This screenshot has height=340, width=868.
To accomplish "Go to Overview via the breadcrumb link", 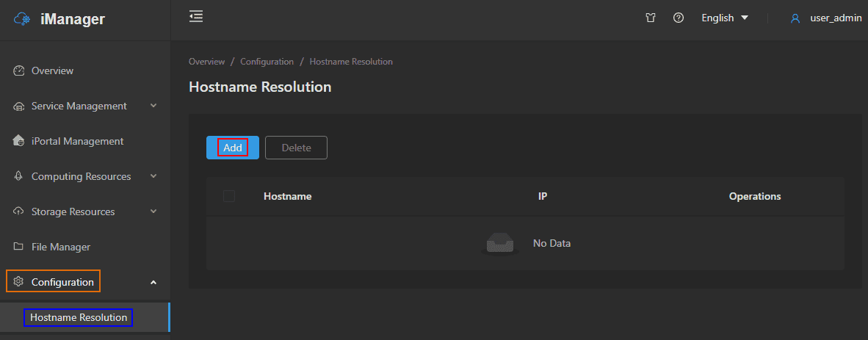I will pyautogui.click(x=206, y=62).
